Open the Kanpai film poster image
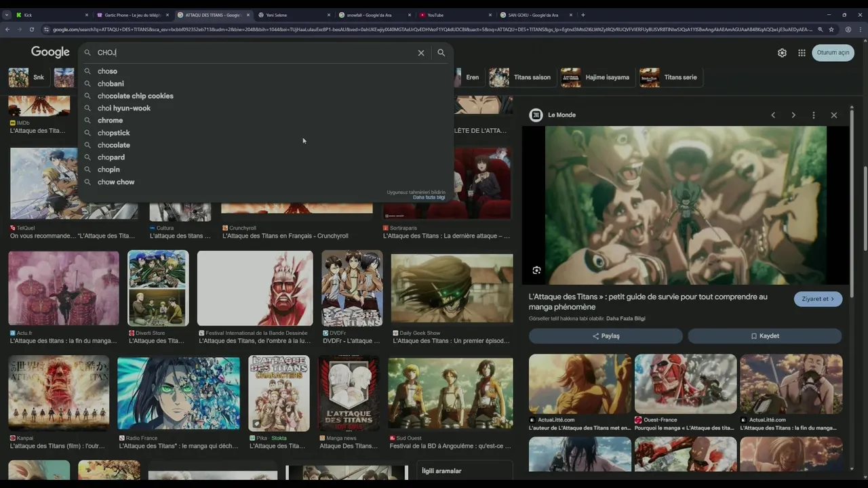 59,394
